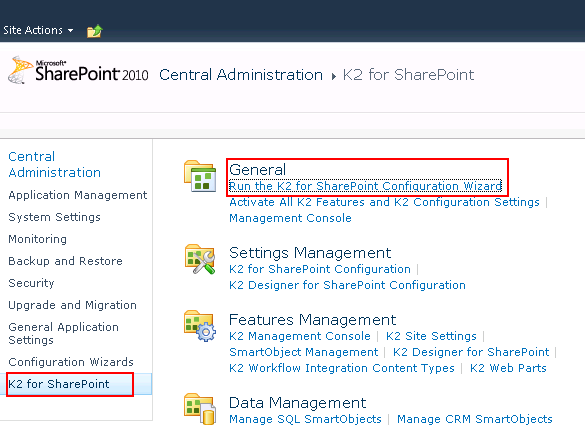Click the General section folder icon
The image size is (585, 439).
coord(200,176)
